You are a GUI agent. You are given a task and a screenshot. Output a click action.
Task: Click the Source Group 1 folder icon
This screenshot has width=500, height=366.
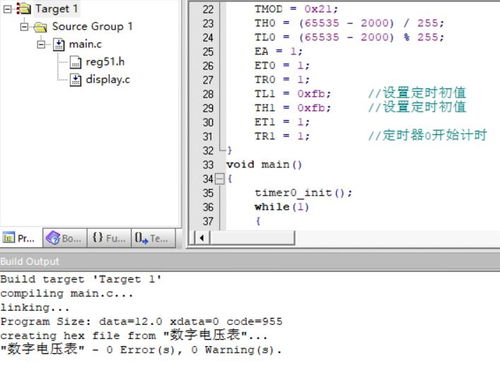pyautogui.click(x=40, y=27)
